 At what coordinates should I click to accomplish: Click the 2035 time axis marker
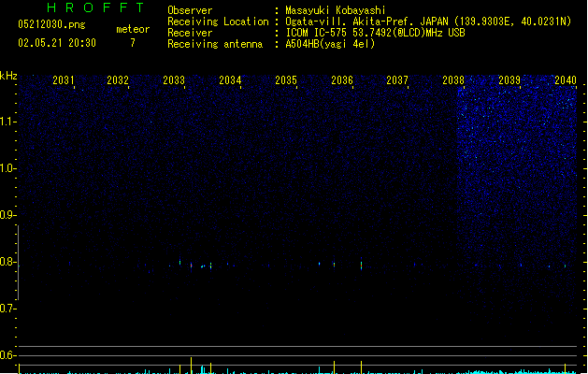pos(286,80)
